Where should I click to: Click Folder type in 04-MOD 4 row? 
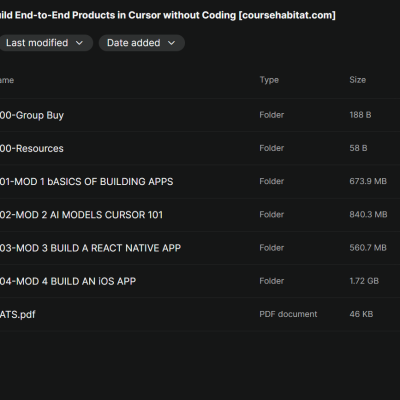(x=272, y=281)
